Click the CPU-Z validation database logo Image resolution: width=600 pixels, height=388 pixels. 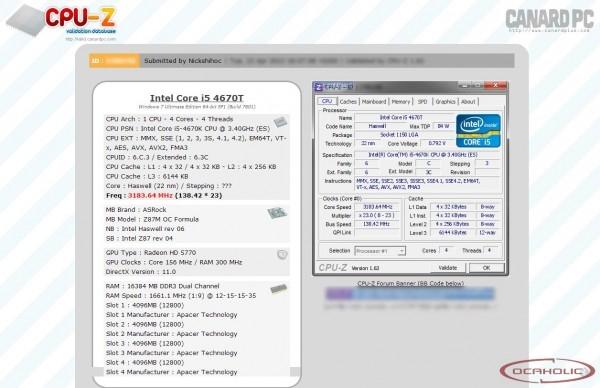pyautogui.click(x=61, y=21)
